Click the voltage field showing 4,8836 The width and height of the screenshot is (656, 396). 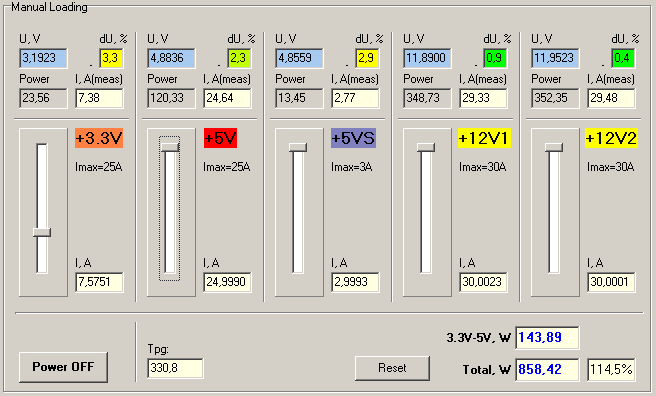pos(171,58)
